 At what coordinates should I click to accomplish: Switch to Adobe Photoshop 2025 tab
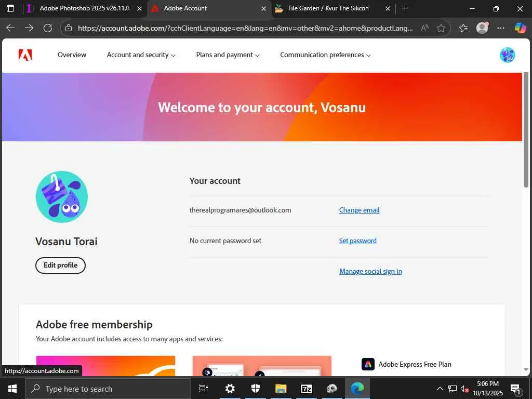[85, 8]
